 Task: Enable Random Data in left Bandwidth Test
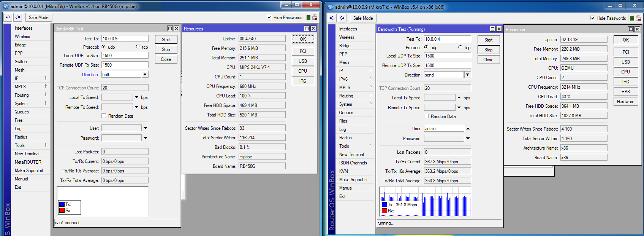[x=104, y=116]
